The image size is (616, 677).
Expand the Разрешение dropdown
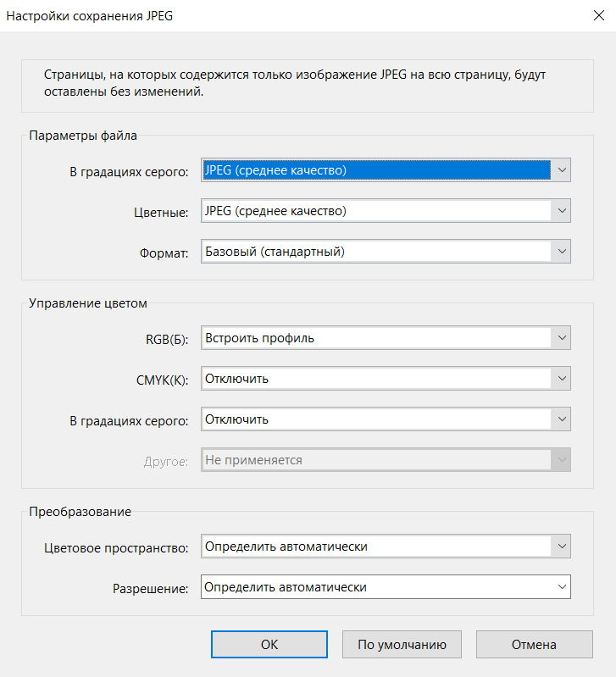(386, 587)
